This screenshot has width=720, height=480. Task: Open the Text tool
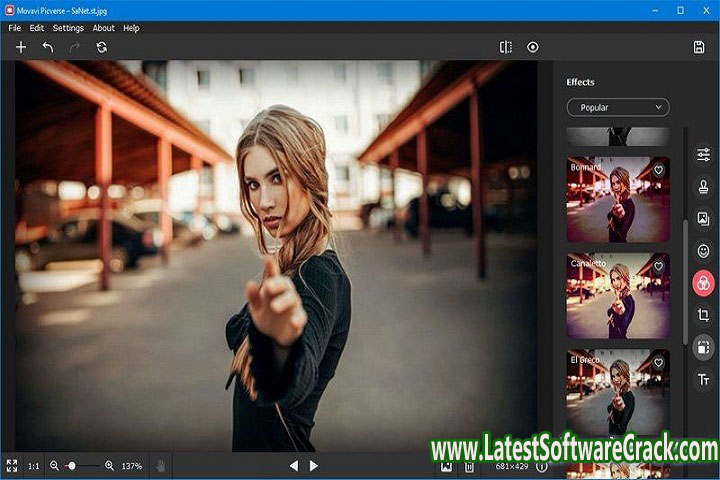703,379
